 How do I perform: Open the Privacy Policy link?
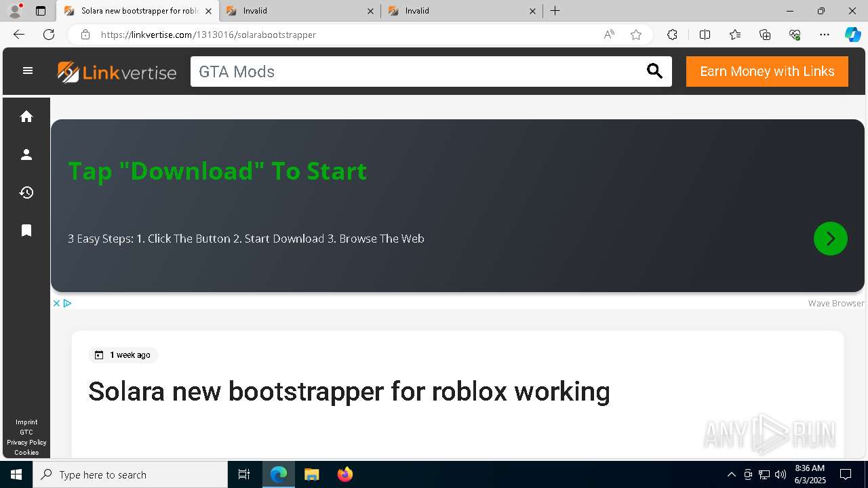[26, 442]
